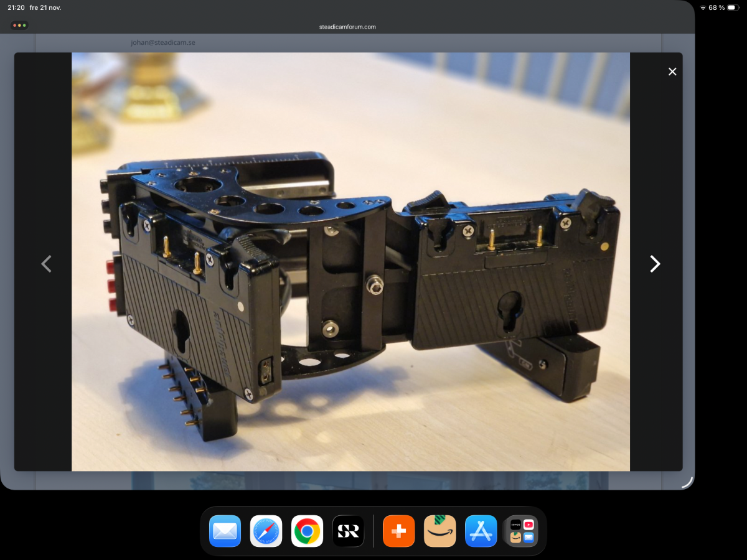The width and height of the screenshot is (747, 560).
Task: Open the window controls three-dot menu
Action: coord(19,26)
